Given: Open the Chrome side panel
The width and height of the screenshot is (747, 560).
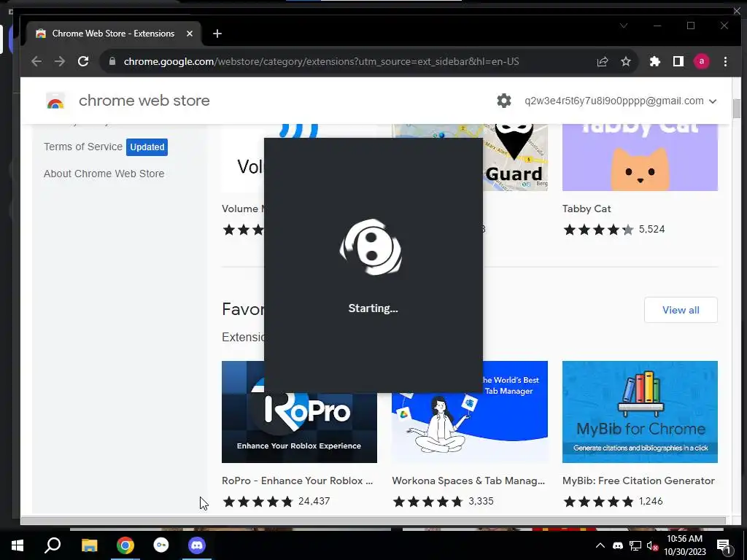Looking at the screenshot, I should coord(678,61).
